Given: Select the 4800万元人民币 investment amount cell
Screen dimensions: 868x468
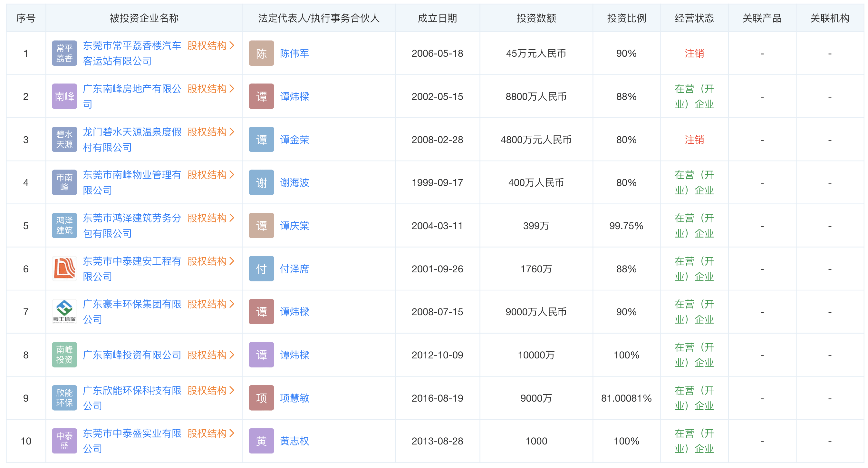Looking at the screenshot, I should pos(536,140).
